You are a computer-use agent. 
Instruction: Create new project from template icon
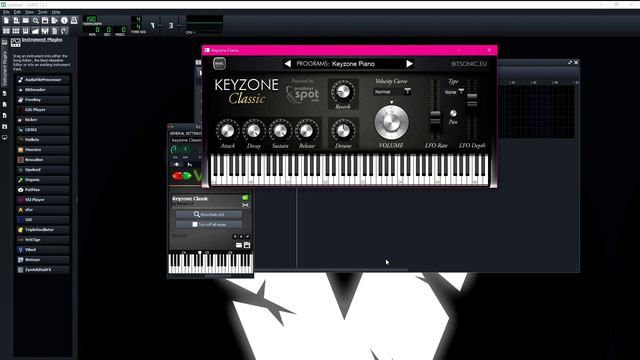pos(16,20)
